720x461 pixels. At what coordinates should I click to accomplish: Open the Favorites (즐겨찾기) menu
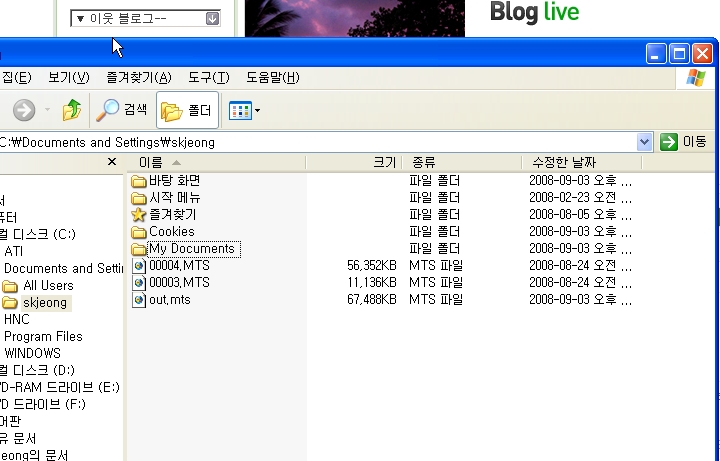coord(138,77)
